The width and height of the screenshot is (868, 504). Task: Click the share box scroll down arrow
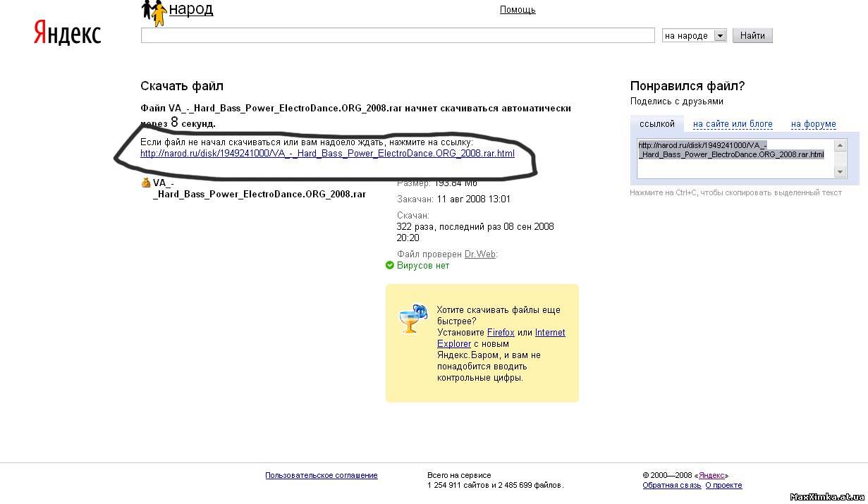coord(840,172)
